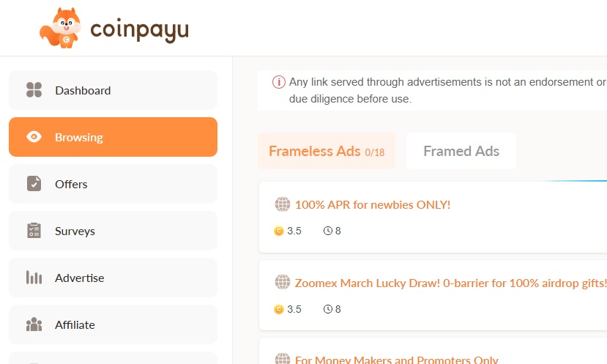Screen dimensions: 607x364
Task: Click the Advertise bar chart icon
Action: (x=34, y=278)
